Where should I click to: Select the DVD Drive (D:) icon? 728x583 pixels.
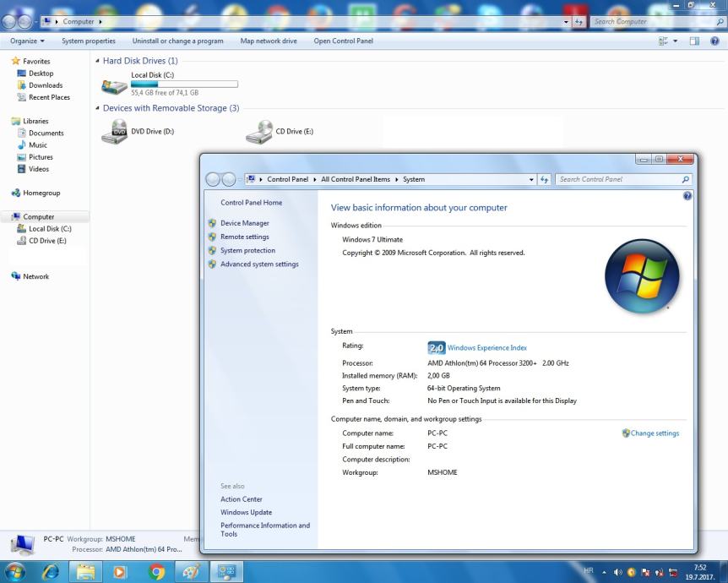[x=114, y=132]
